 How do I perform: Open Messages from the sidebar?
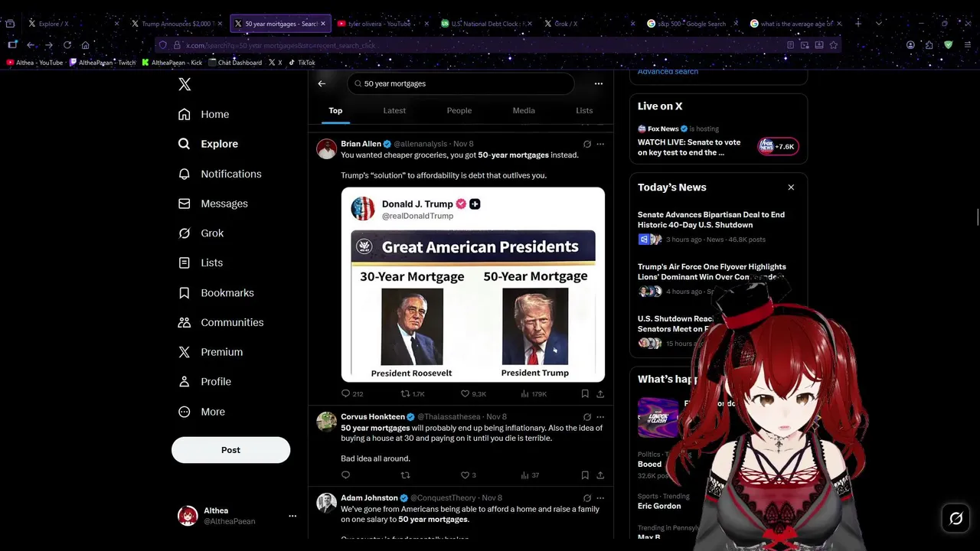tap(213, 204)
